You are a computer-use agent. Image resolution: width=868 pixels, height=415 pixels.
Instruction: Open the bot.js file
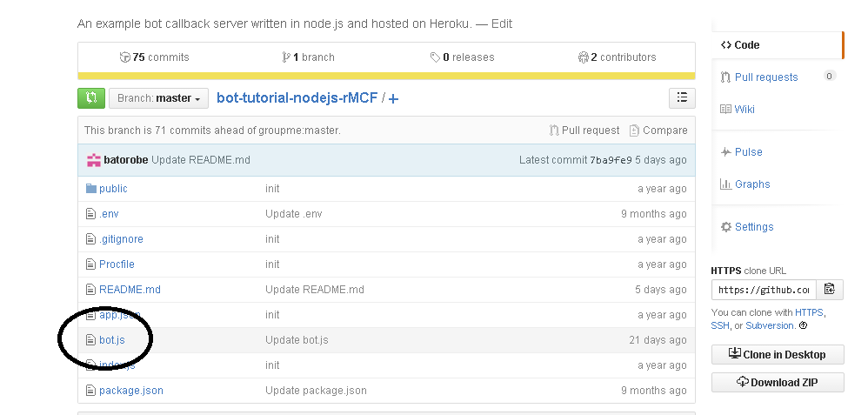click(x=112, y=340)
